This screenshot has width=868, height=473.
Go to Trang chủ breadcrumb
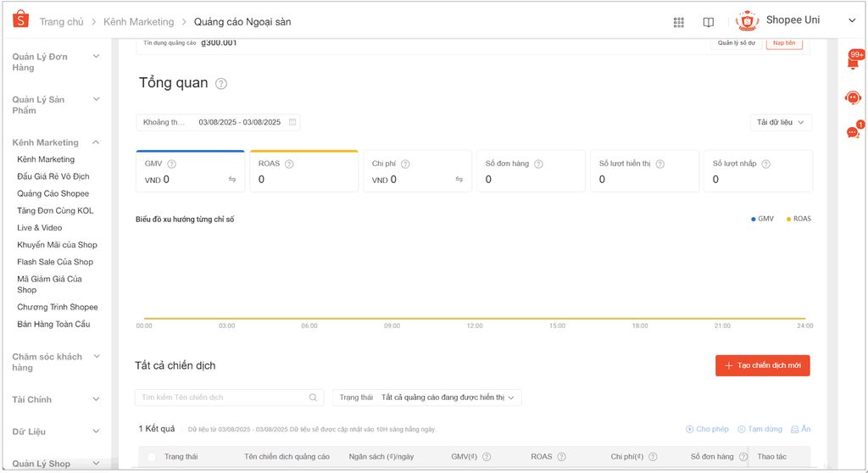[61, 22]
